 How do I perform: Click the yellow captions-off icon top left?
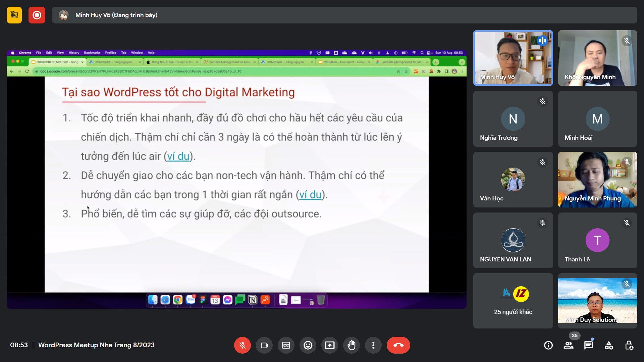tap(14, 15)
